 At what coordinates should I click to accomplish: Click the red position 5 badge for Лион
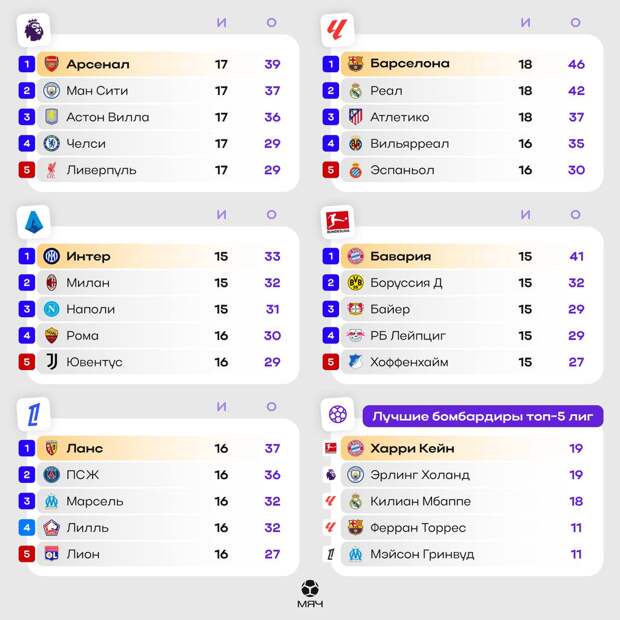(26, 554)
